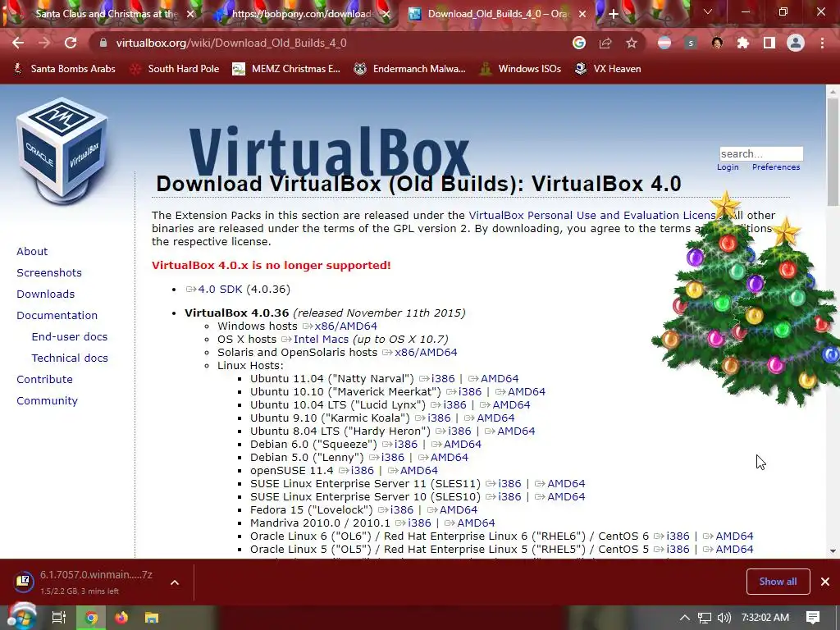Reload the page with the refresh icon
Image resolution: width=840 pixels, height=630 pixels.
pos(71,43)
